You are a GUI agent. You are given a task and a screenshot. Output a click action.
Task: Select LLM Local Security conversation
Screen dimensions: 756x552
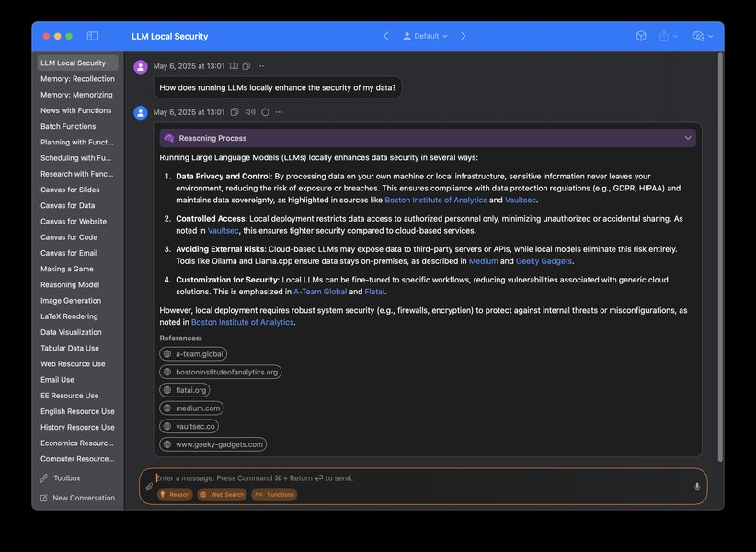(77, 63)
